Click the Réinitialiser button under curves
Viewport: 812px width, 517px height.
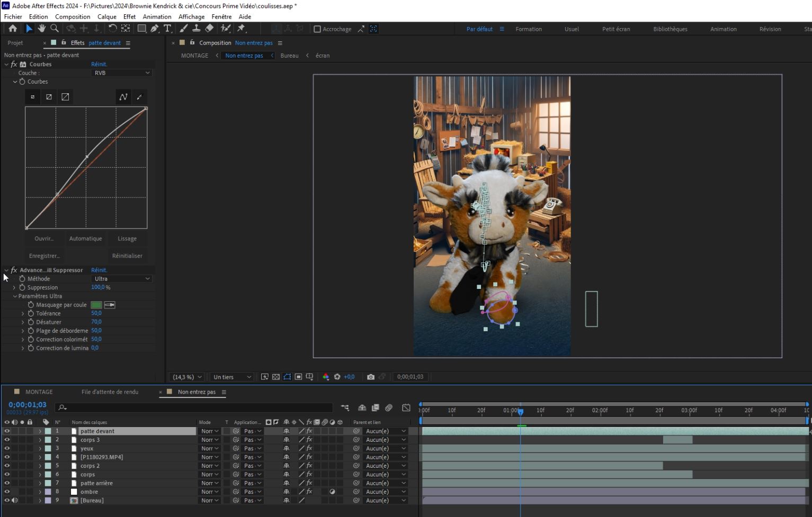point(127,256)
